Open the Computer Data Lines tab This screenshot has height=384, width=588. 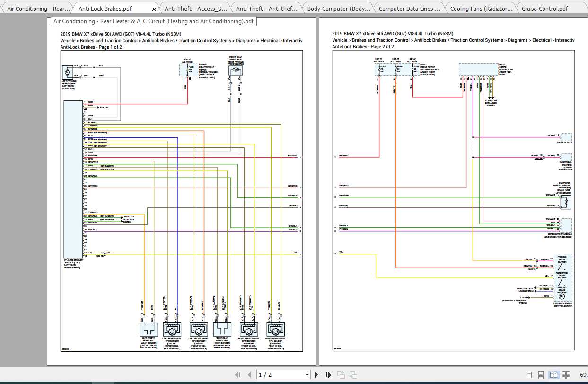410,9
